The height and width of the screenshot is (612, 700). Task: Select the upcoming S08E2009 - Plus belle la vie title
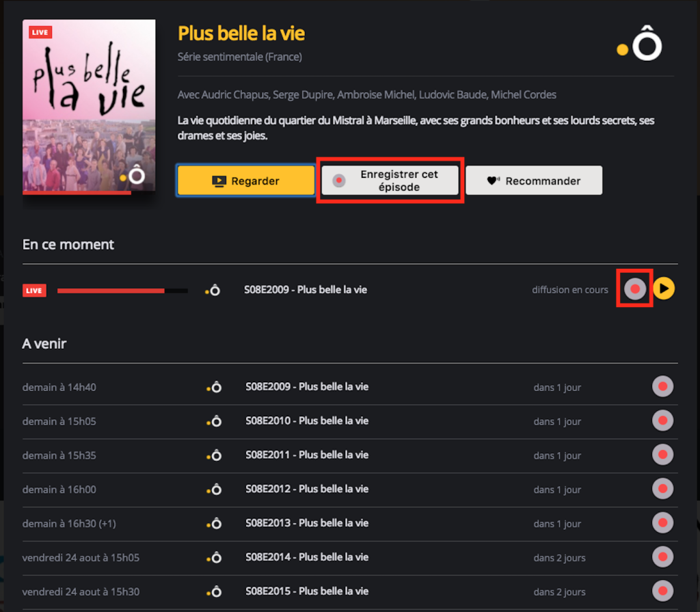pos(307,387)
